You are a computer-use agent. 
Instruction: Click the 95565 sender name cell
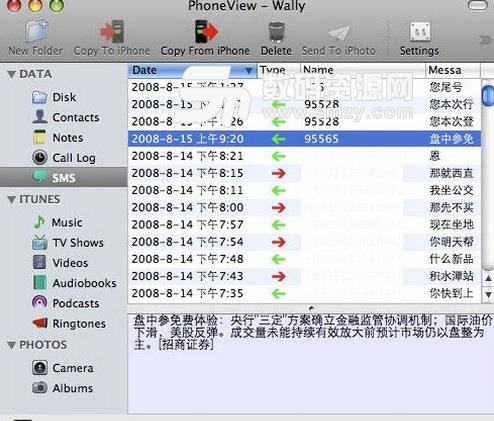pos(321,139)
